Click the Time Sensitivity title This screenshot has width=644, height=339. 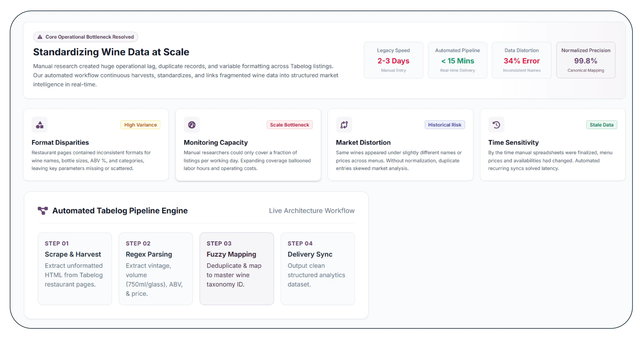513,142
